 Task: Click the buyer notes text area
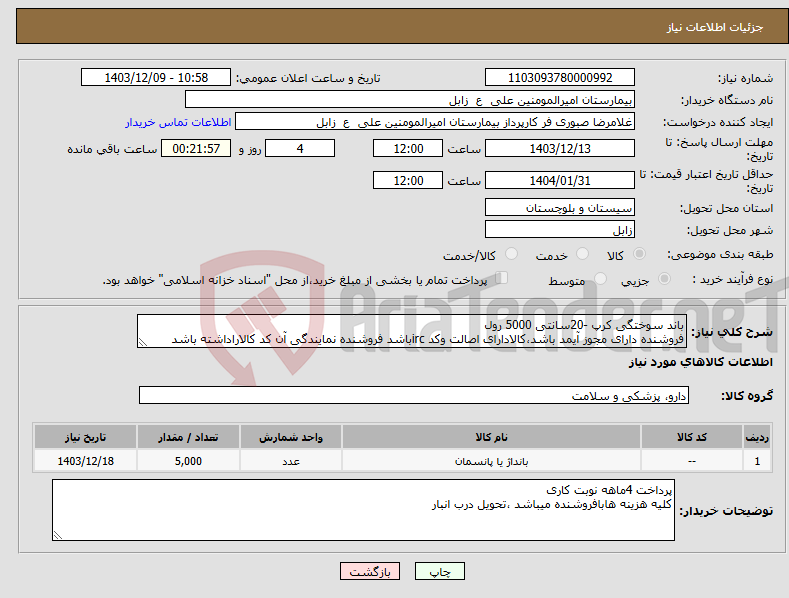[363, 510]
